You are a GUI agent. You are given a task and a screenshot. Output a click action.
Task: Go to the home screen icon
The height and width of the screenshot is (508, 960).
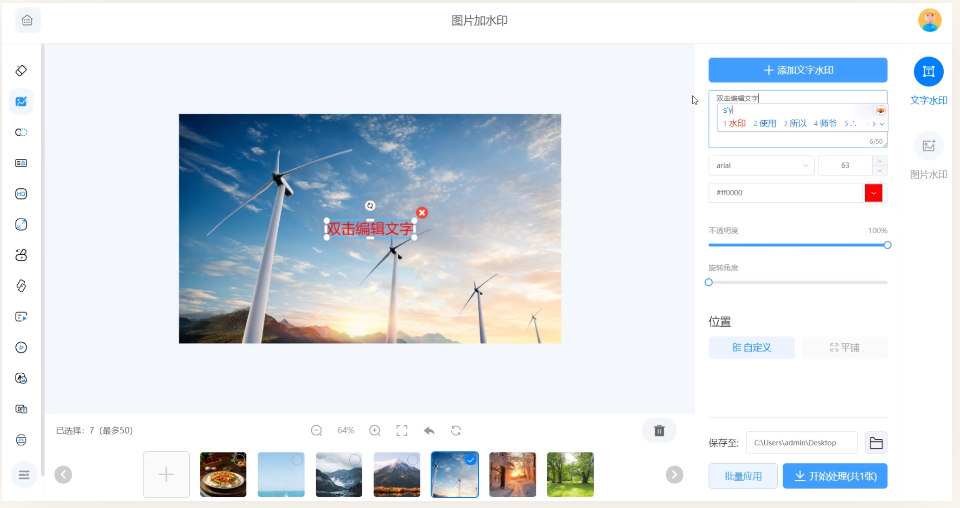coord(27,20)
